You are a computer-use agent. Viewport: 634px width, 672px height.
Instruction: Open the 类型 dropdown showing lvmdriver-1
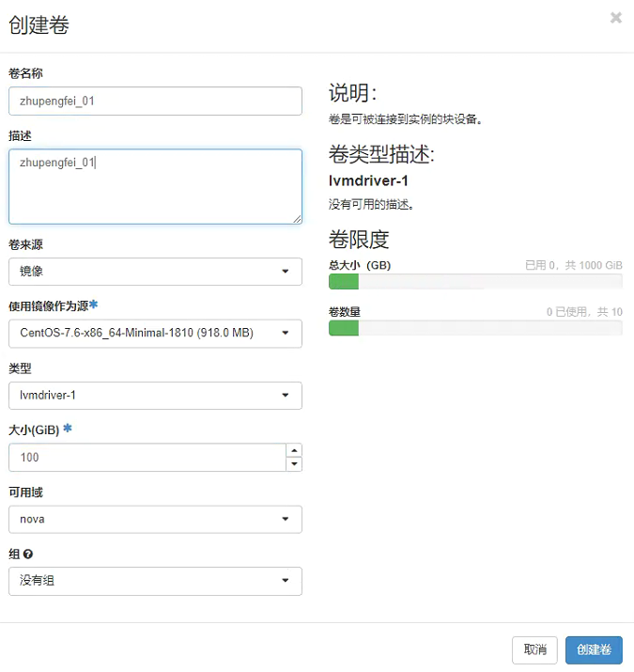pos(155,396)
